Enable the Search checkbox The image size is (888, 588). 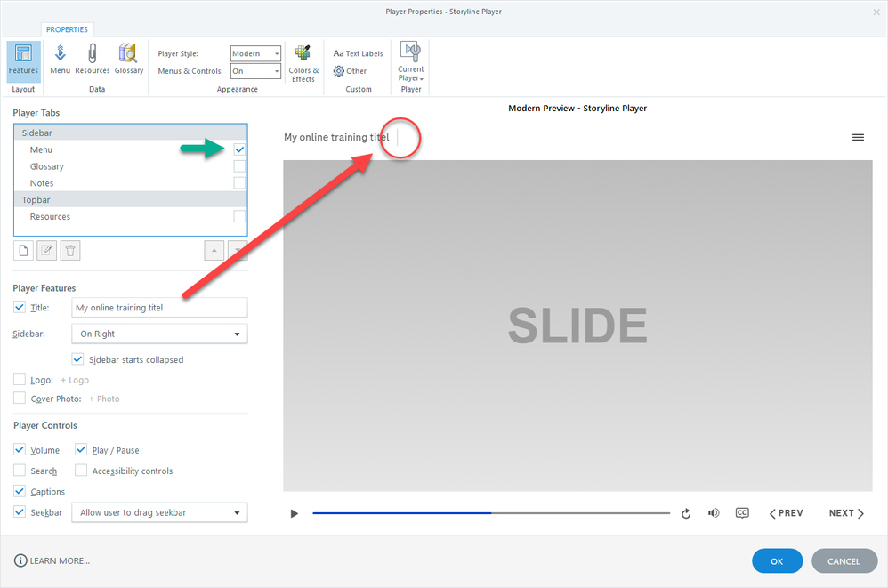20,471
